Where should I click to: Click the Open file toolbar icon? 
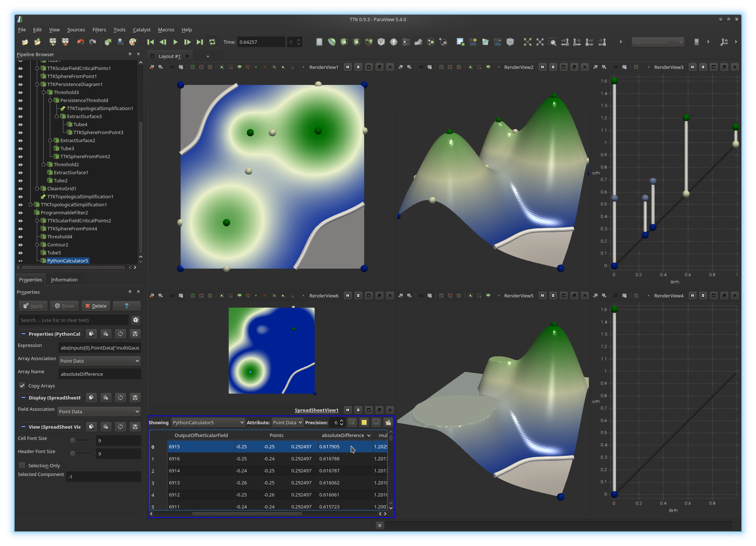pyautogui.click(x=25, y=42)
